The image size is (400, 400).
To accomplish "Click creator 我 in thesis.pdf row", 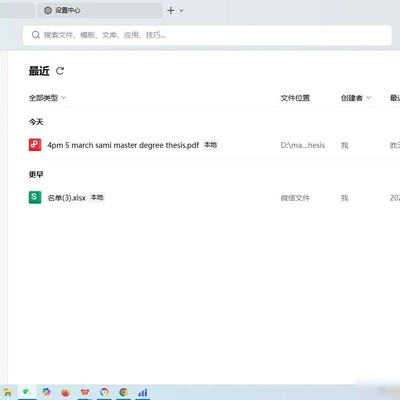I will [x=345, y=145].
